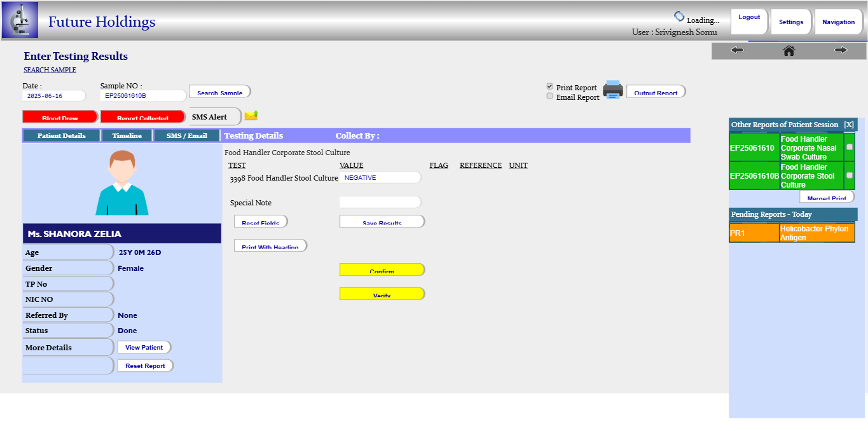Image resolution: width=868 pixels, height=431 pixels.
Task: Toggle the Print Report checkbox
Action: coord(550,86)
